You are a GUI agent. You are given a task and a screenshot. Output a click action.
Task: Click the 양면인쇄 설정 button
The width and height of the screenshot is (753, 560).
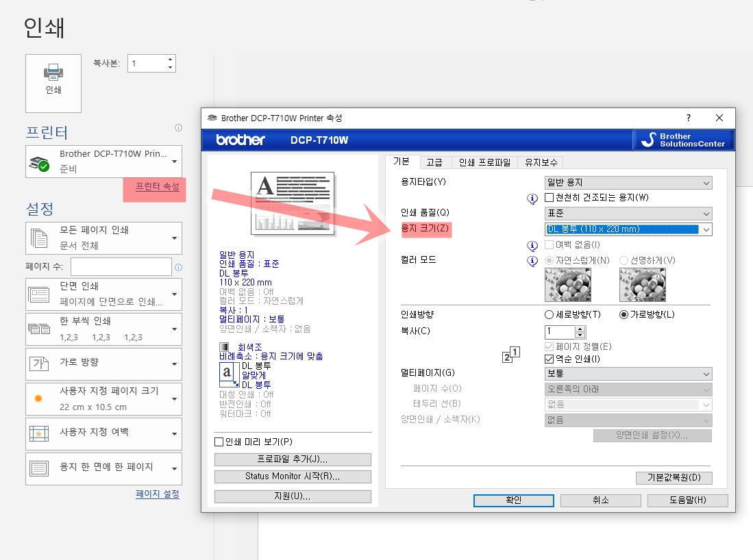652,435
